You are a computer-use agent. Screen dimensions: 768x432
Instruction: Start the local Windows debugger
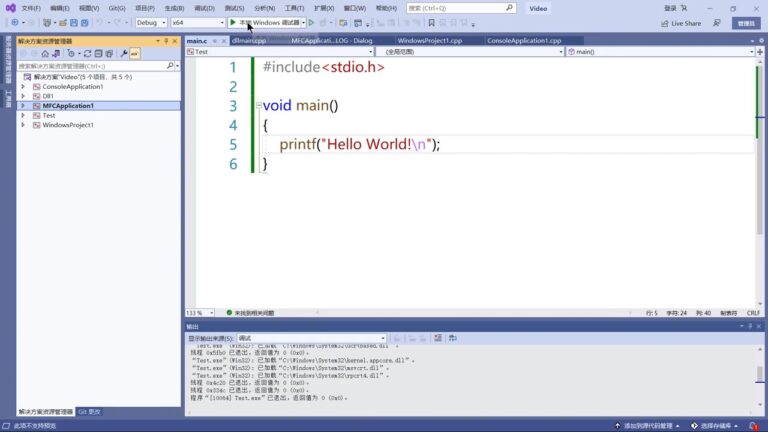point(264,23)
